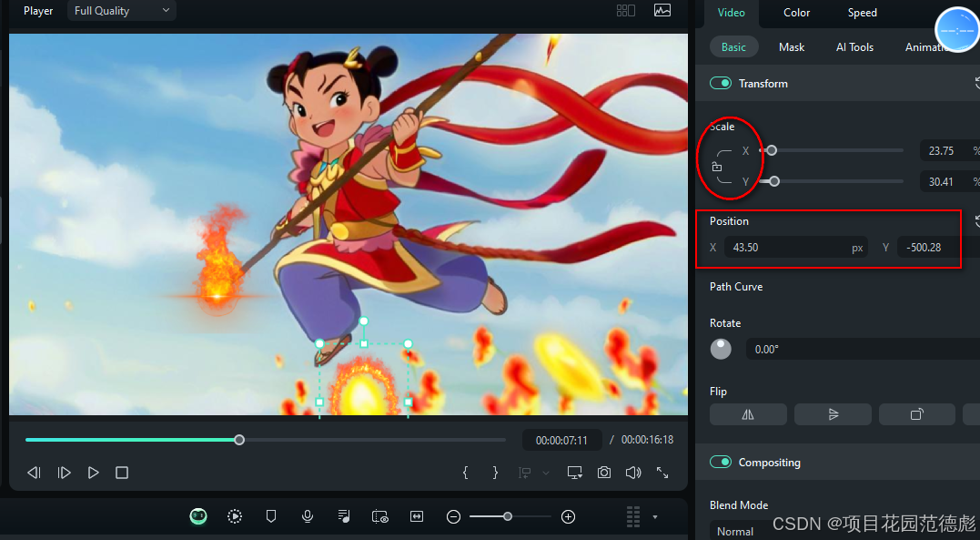Viewport: 980px width, 540px height.
Task: Click the Path Curve label
Action: point(735,287)
